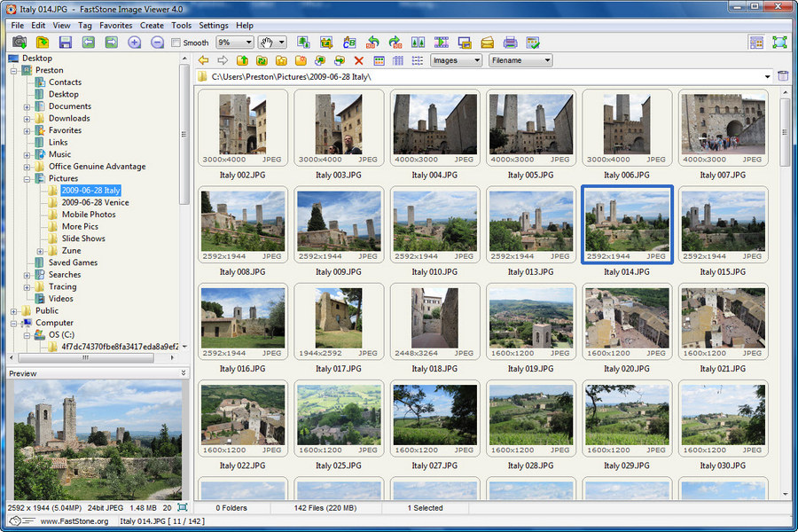Screen dimensions: 798x532
Task: Open the Resize tool
Action: [x=301, y=42]
